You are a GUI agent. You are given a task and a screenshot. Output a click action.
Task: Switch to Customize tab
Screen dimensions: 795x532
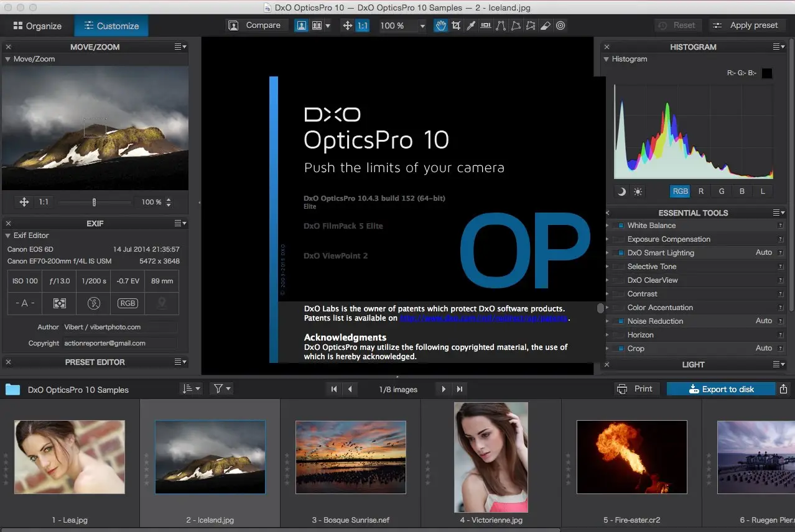point(111,26)
